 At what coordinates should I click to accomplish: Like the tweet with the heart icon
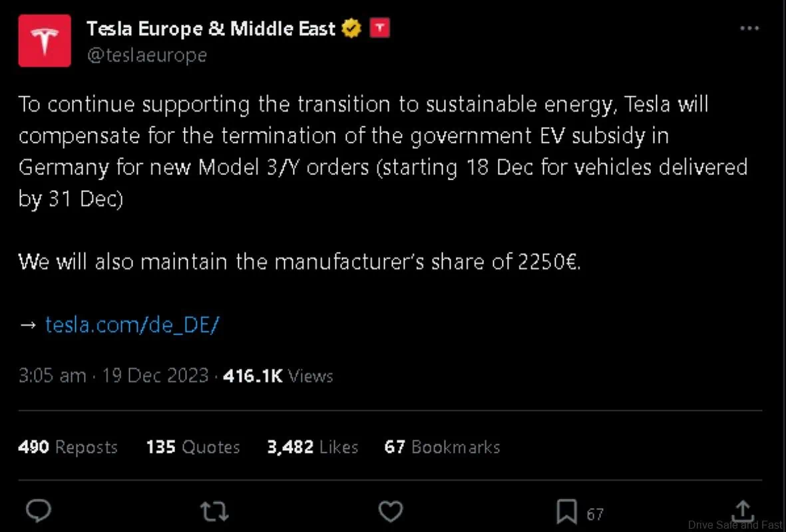[391, 511]
